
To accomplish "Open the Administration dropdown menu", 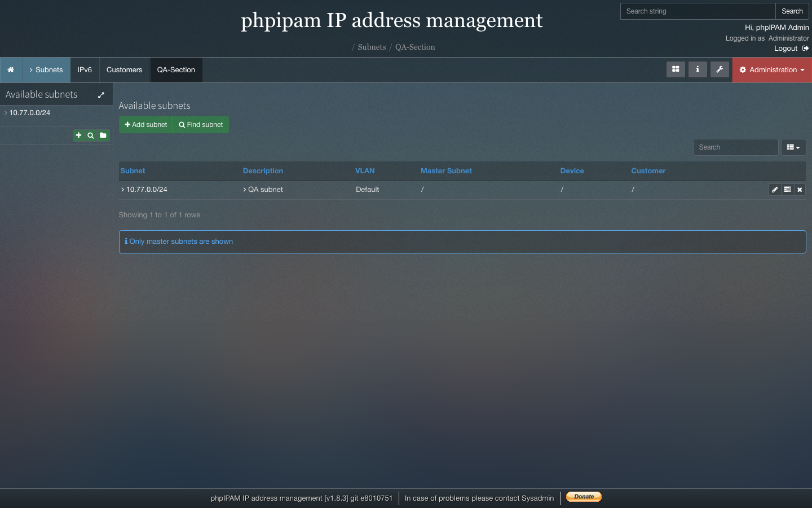I will pos(772,70).
